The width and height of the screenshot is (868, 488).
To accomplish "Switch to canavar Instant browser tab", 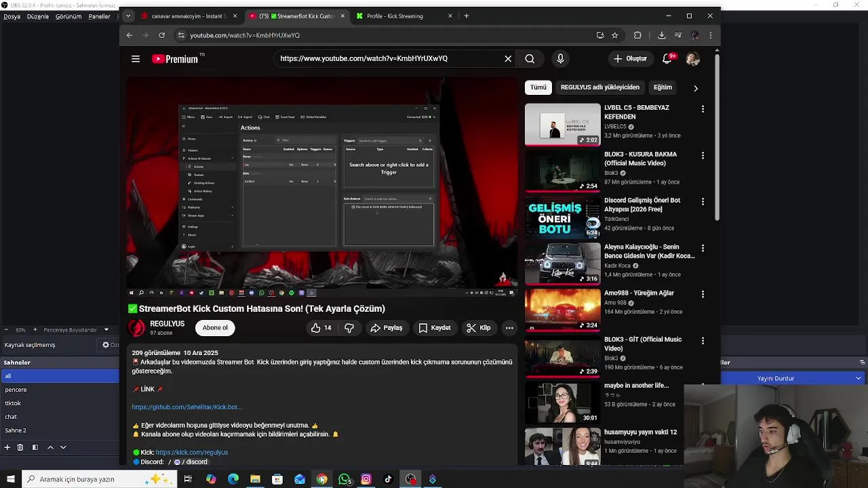I will click(x=189, y=16).
